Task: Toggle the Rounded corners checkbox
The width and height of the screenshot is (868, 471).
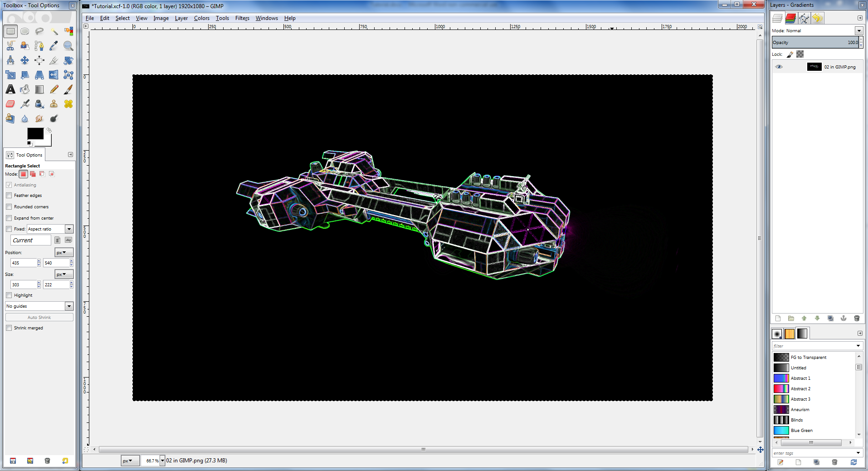Action: tap(9, 207)
